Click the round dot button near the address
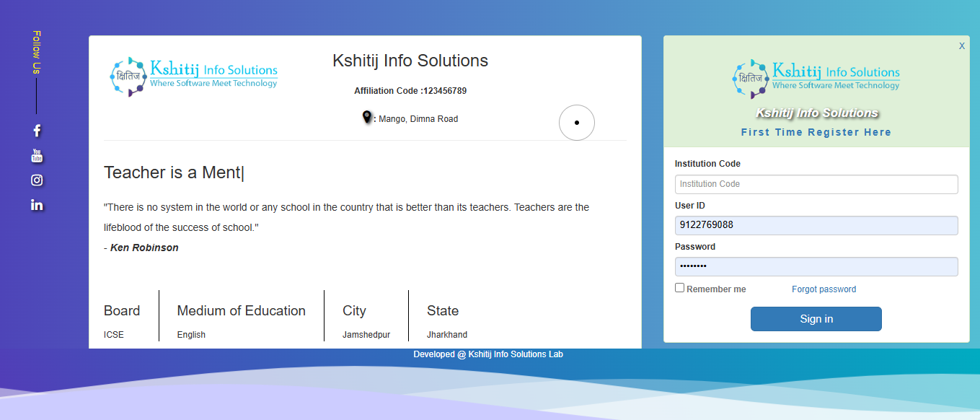The height and width of the screenshot is (420, 980). tap(577, 123)
